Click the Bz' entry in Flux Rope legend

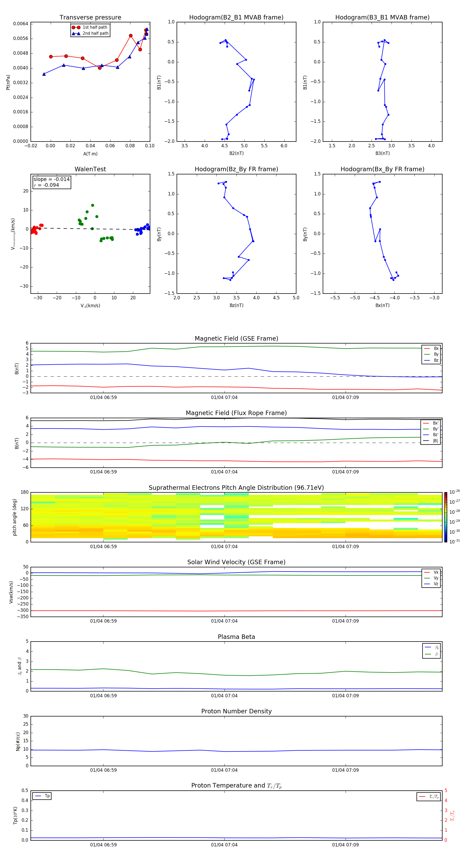tap(431, 435)
